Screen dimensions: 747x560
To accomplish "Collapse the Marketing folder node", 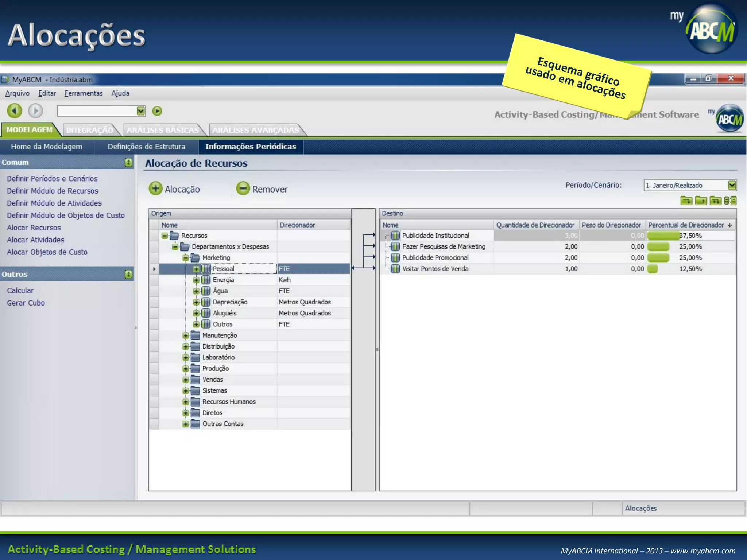I will pos(186,258).
